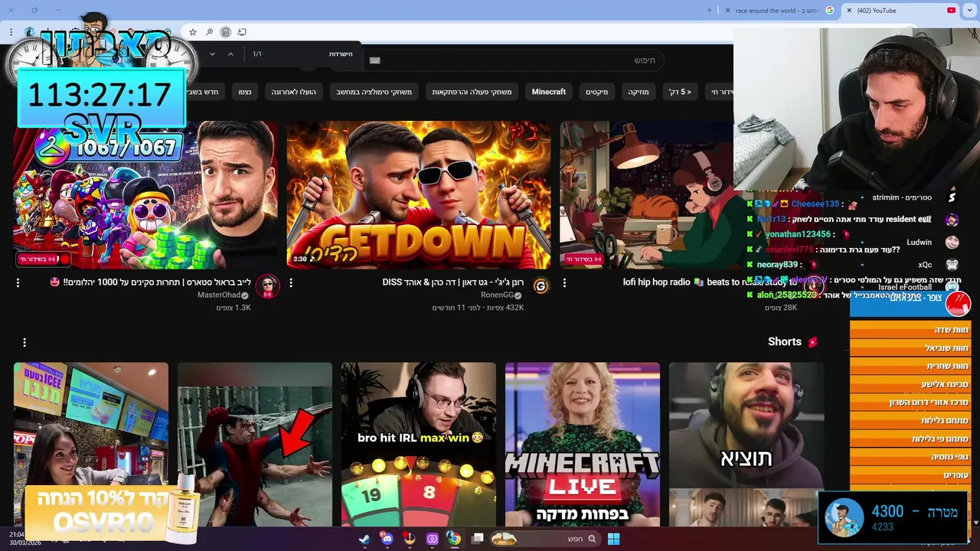This screenshot has width=980, height=551.
Task: Jump to previous find-in-page match
Action: coord(230,54)
